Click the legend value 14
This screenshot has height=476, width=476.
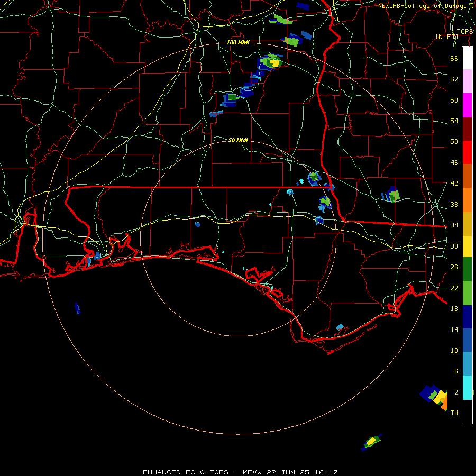point(454,329)
